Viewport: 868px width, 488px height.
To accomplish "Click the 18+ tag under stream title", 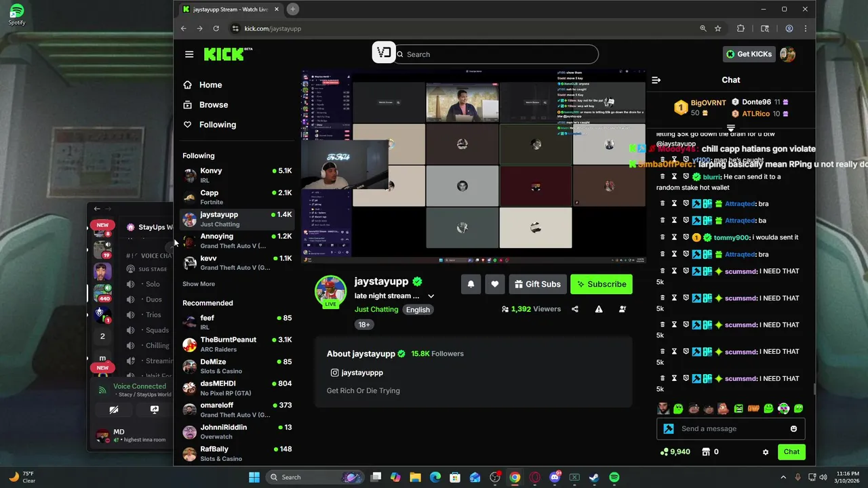I will (x=364, y=325).
